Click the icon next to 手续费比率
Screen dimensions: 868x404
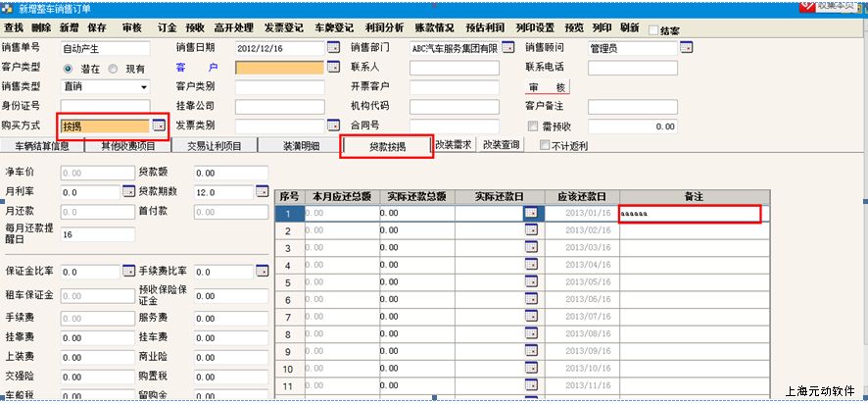coord(262,271)
